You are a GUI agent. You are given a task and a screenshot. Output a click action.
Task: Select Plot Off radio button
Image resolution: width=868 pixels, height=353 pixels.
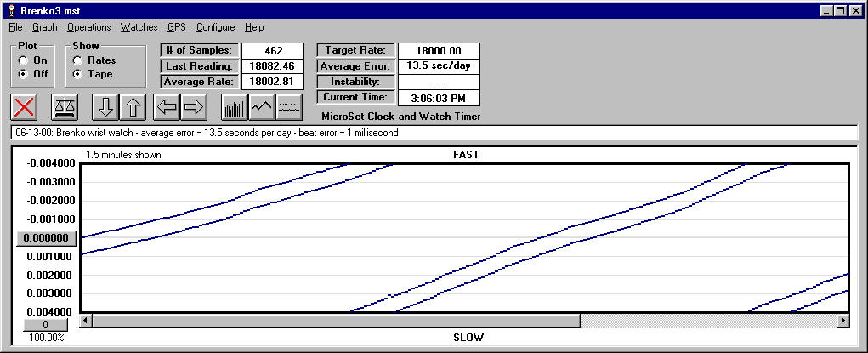coord(33,74)
